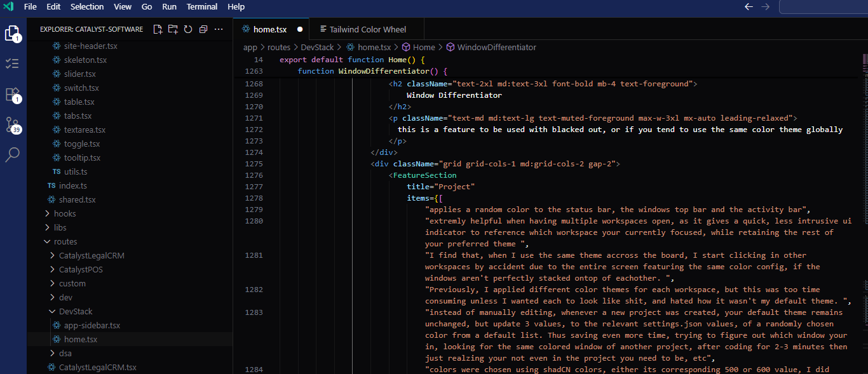The width and height of the screenshot is (868, 374).
Task: Open the Explorer activity bar icon
Action: click(13, 34)
